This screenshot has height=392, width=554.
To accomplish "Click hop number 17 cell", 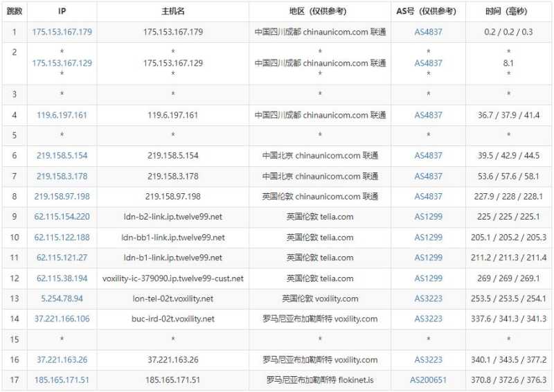I will tap(15, 380).
